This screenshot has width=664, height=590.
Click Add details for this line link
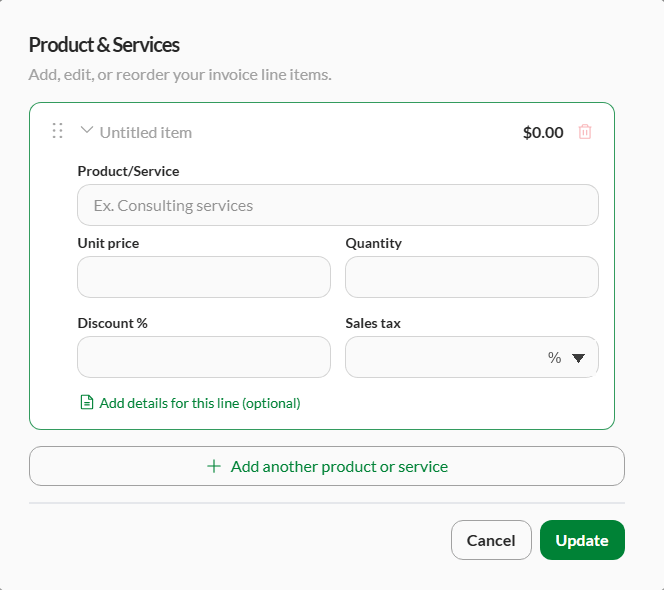pyautogui.click(x=200, y=403)
